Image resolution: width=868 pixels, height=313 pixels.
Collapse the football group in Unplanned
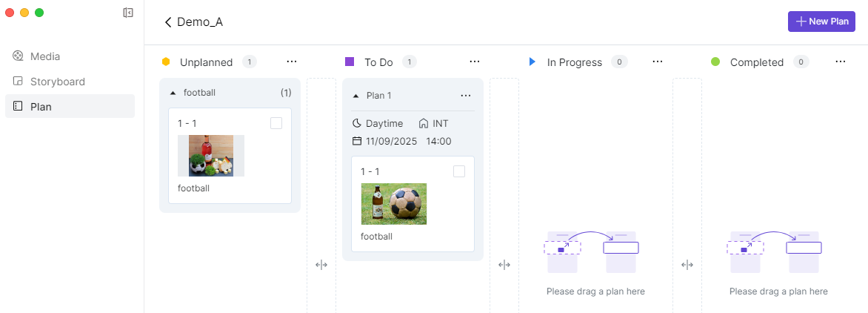tap(173, 93)
